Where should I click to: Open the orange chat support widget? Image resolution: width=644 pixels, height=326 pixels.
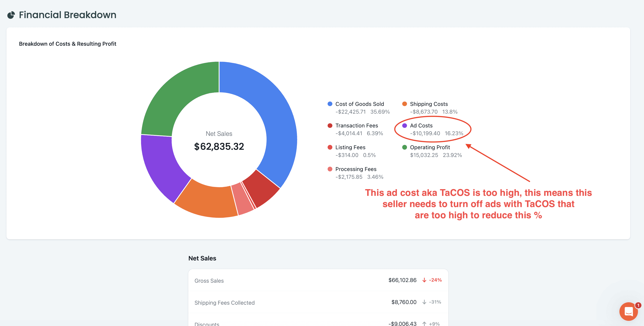coord(628,312)
